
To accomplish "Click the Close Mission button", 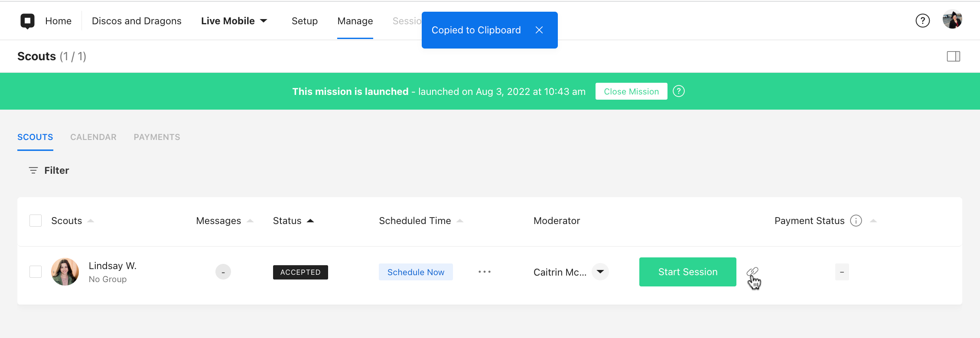I will pyautogui.click(x=631, y=91).
